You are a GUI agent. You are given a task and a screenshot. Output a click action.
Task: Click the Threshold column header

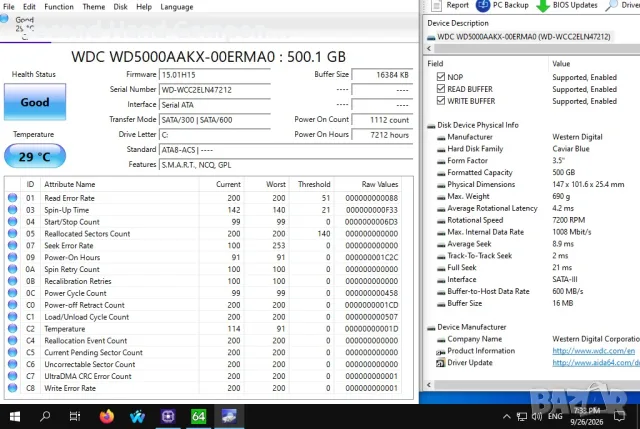click(x=312, y=184)
